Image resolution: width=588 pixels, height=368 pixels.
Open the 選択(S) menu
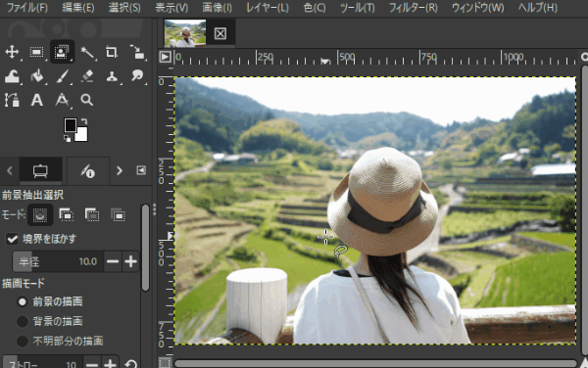pos(124,8)
